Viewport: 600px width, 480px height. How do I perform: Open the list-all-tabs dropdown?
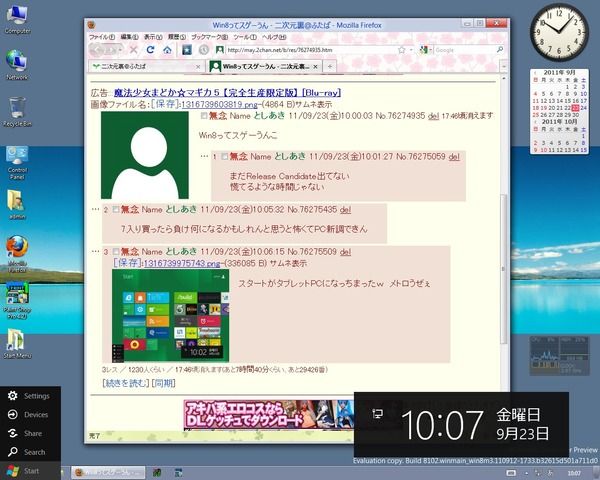click(504, 67)
